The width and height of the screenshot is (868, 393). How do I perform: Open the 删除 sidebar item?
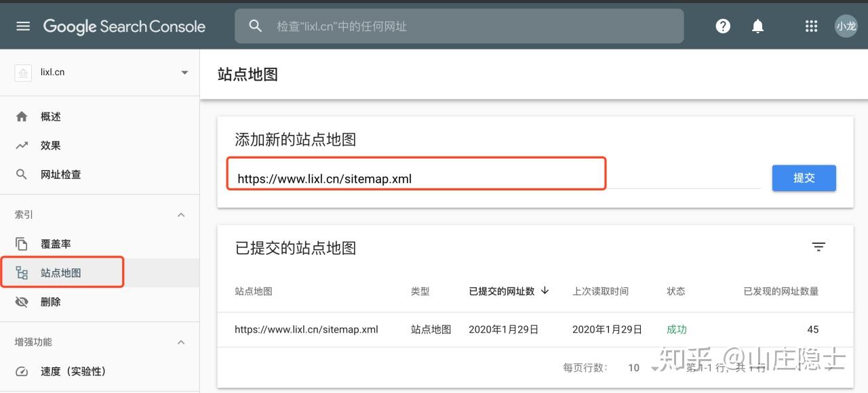(x=50, y=302)
